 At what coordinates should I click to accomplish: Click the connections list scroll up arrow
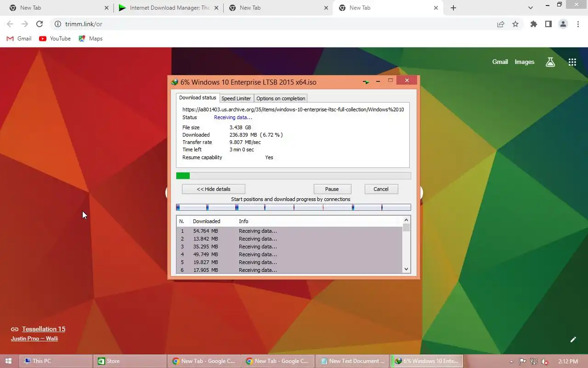tap(406, 220)
